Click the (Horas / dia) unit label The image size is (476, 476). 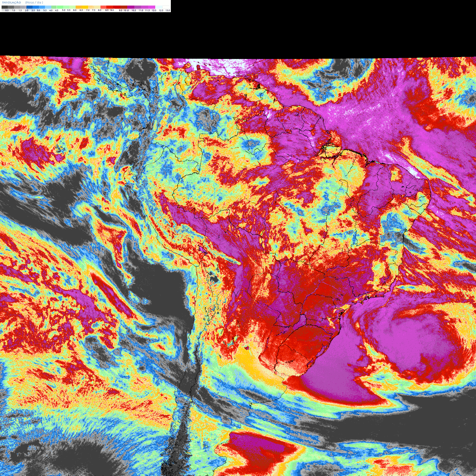[x=34, y=2]
